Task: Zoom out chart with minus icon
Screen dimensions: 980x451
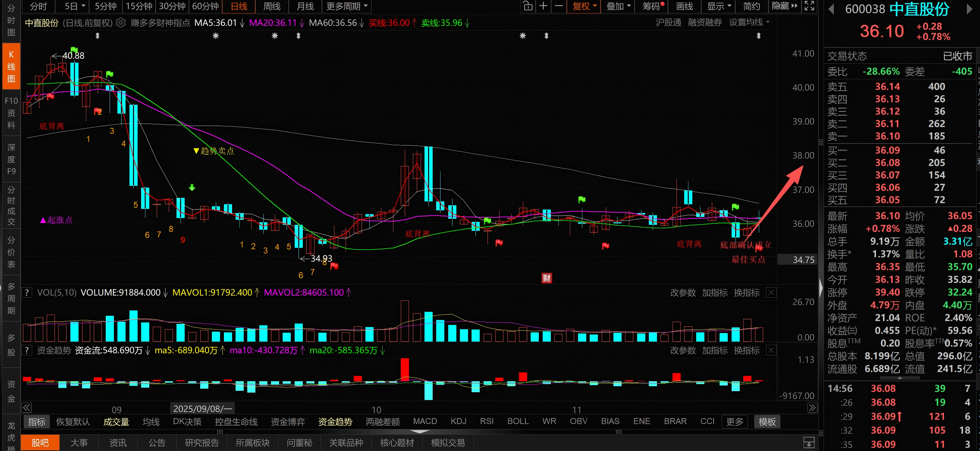Action: click(x=559, y=6)
